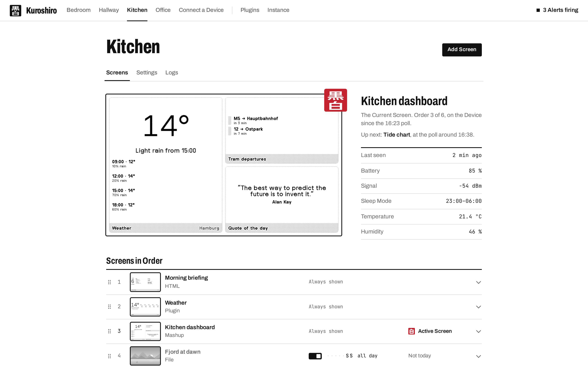This screenshot has height=368, width=588.
Task: Click the Kuroshiro logo icon
Action: (15, 10)
